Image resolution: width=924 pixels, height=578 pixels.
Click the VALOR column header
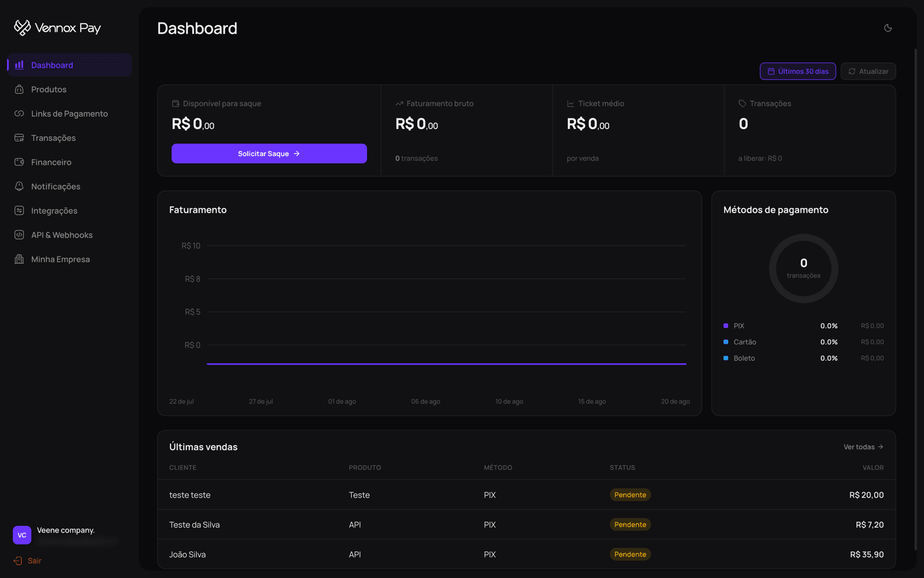873,468
